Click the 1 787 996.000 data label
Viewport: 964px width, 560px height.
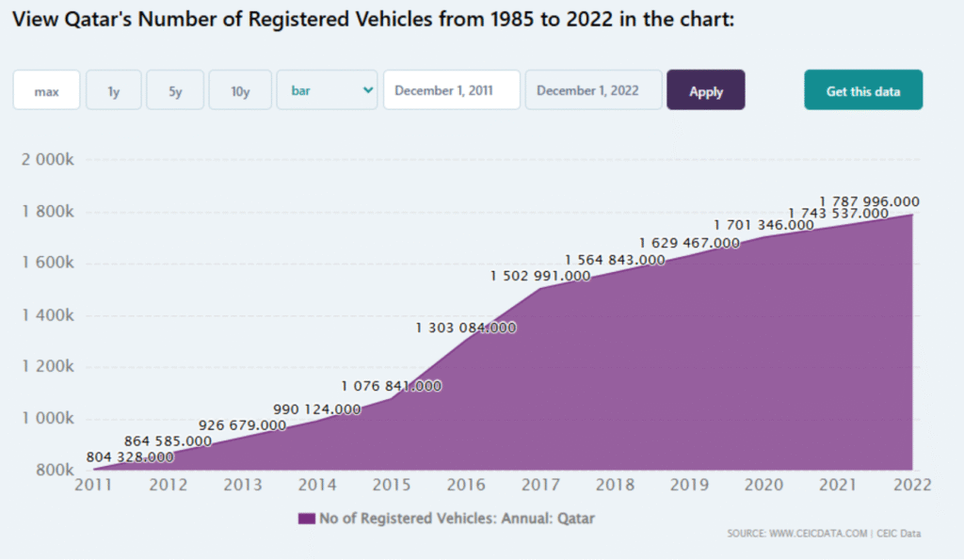[x=869, y=201]
